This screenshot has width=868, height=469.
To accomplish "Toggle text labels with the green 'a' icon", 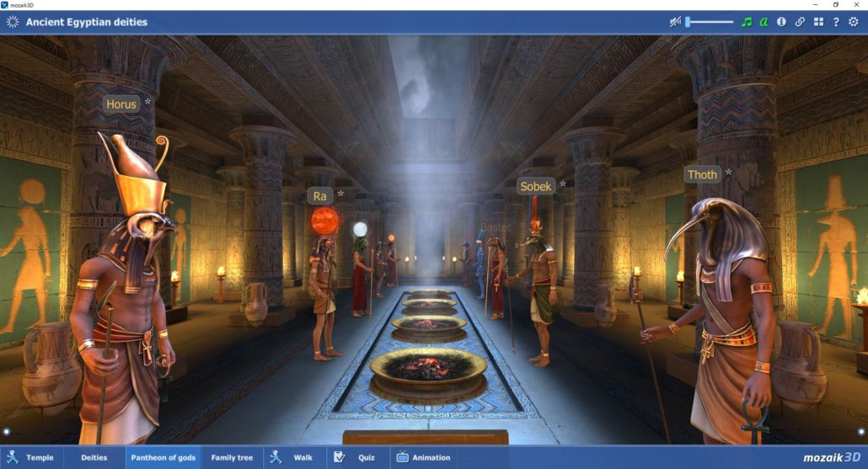I will [764, 22].
